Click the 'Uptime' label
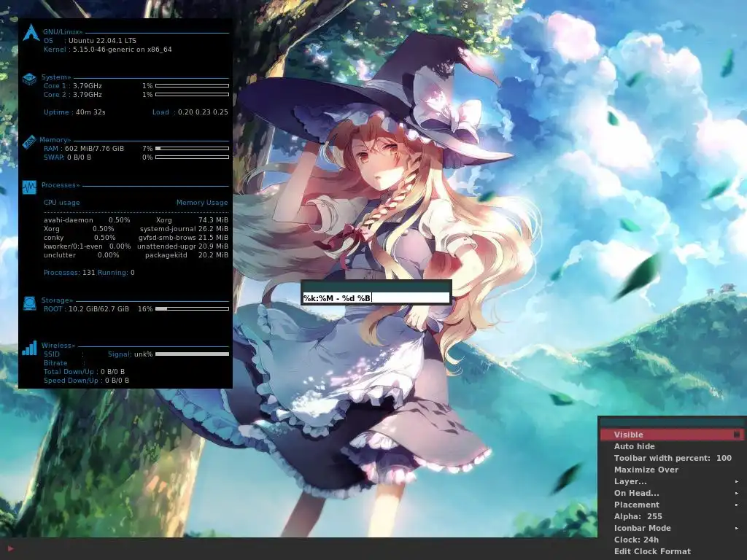The height and width of the screenshot is (560, 747). pyautogui.click(x=56, y=112)
